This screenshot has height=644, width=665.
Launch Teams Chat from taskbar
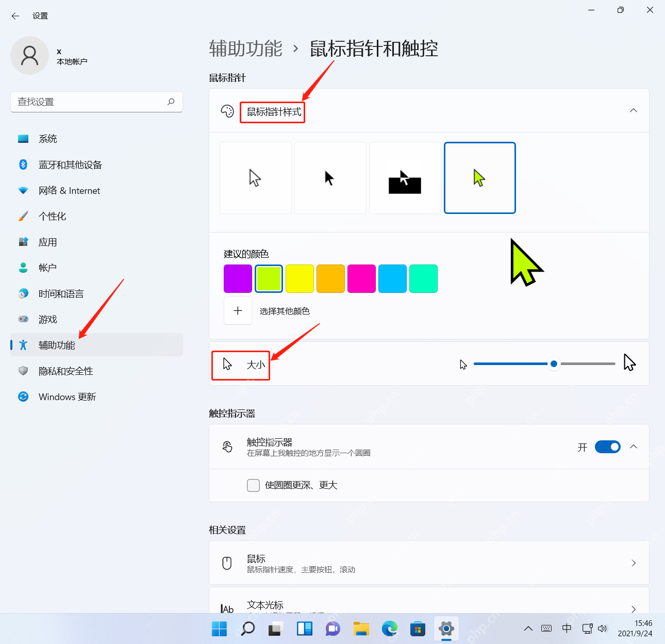(x=333, y=629)
